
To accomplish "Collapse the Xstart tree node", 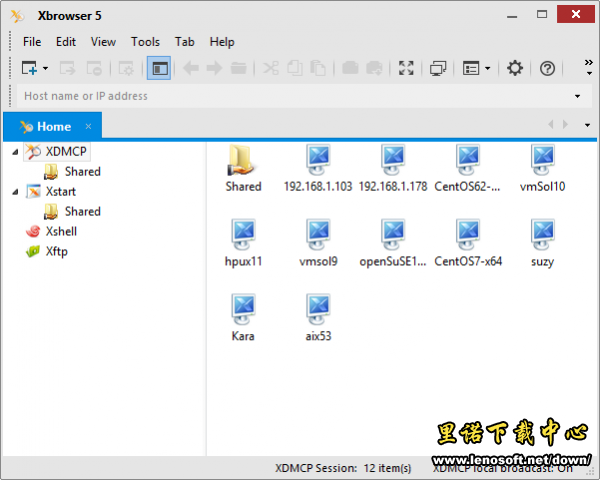I will pyautogui.click(x=15, y=192).
